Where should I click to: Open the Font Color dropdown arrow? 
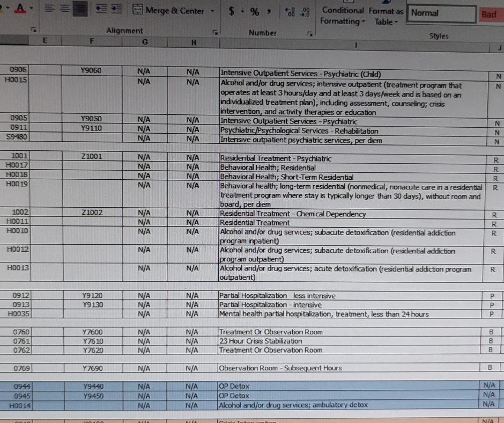[x=32, y=8]
